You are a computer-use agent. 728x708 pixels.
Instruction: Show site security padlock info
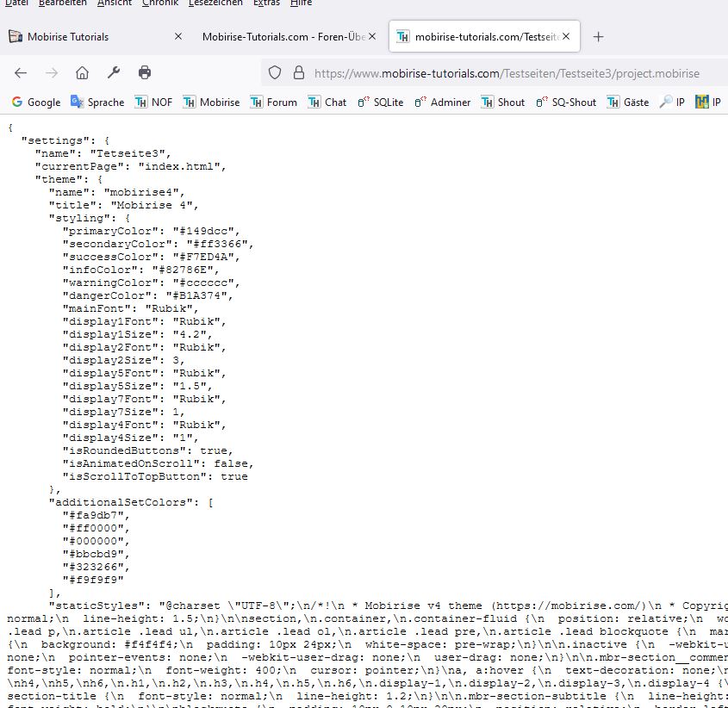[298, 73]
